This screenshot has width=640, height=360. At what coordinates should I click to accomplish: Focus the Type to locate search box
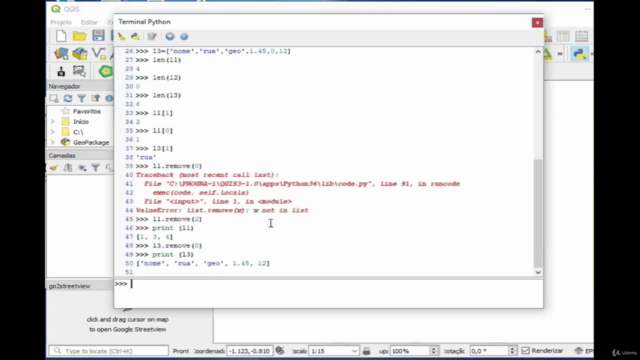[109, 351]
